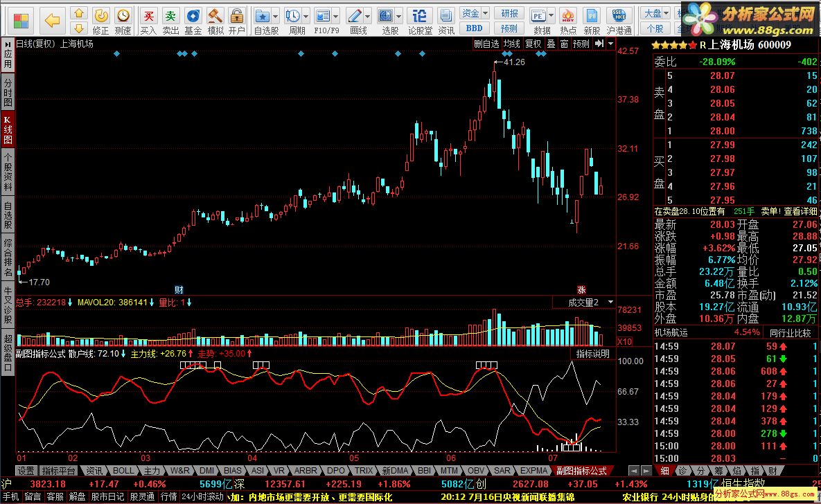Open the 论股堂 forum icon
Viewport: 821px width, 504px height.
click(420, 21)
